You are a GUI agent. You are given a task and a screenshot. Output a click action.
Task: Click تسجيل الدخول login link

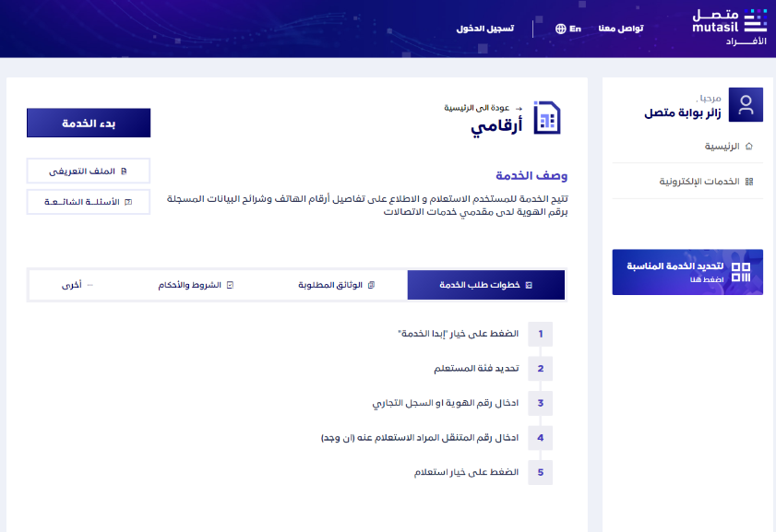[x=484, y=29]
